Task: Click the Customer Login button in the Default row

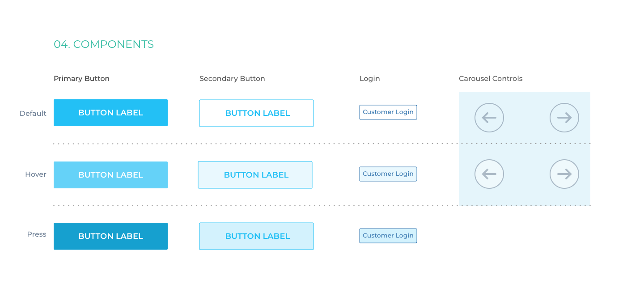Action: [388, 112]
